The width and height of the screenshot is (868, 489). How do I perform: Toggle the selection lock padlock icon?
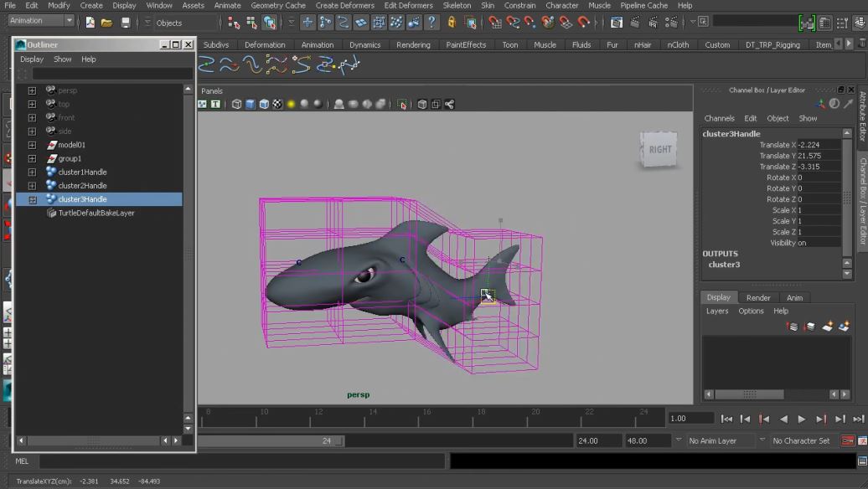452,22
